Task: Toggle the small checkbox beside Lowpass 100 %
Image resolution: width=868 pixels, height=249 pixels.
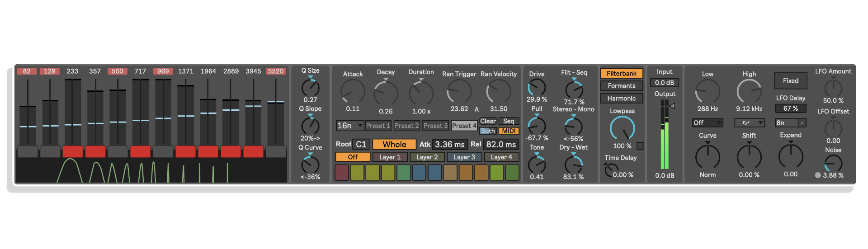Action: (x=640, y=146)
